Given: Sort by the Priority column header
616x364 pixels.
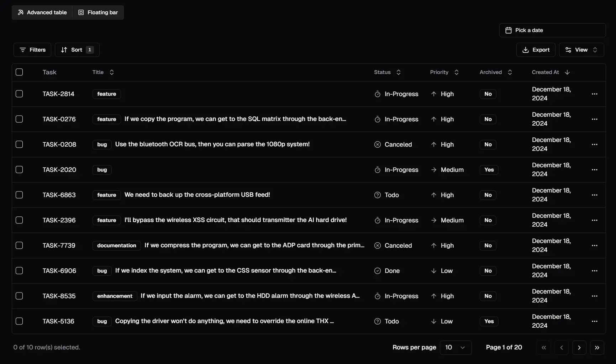Looking at the screenshot, I should 444,72.
